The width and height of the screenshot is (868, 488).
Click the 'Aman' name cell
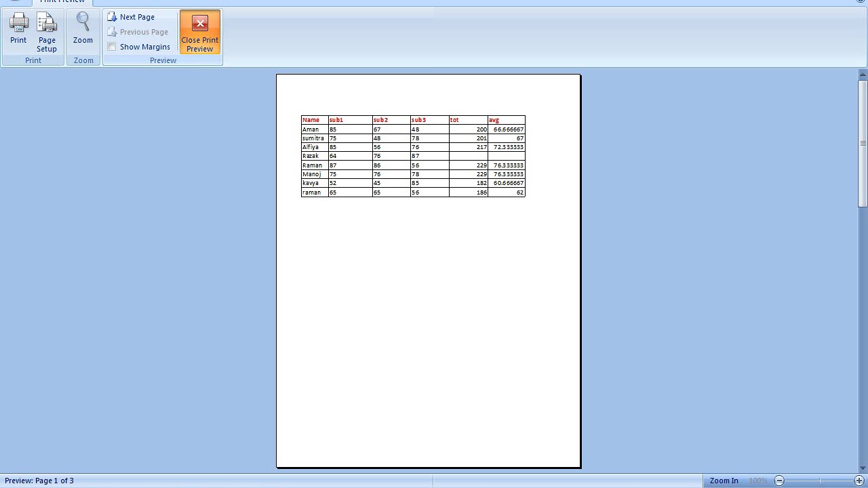click(315, 129)
